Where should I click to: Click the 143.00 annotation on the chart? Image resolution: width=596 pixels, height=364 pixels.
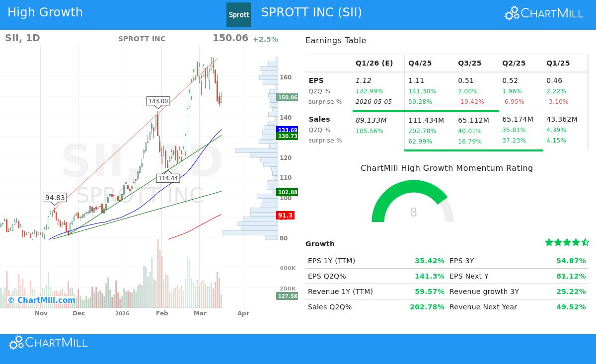coord(157,101)
